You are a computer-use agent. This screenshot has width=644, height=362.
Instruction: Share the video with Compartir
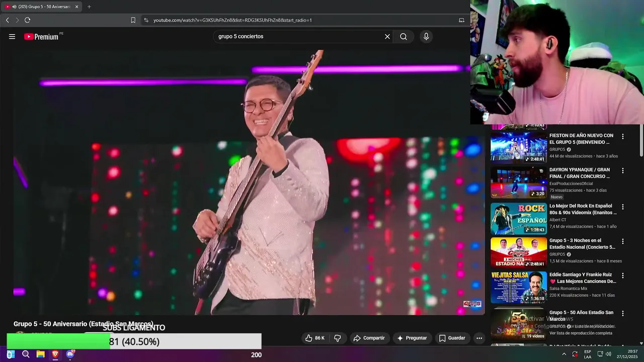(369, 338)
